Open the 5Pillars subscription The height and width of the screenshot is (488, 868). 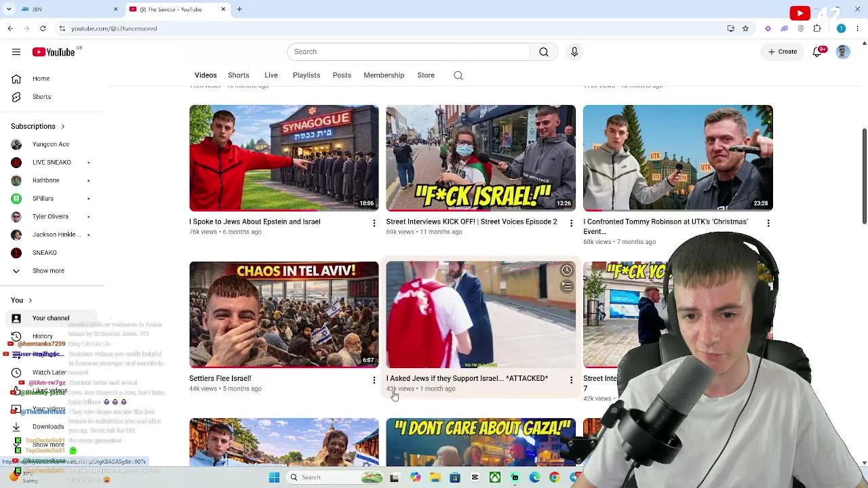[43, 199]
